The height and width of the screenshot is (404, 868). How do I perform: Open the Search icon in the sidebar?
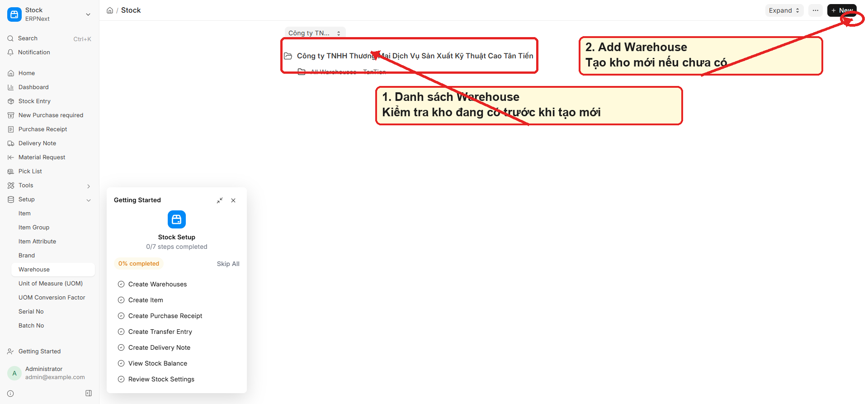10,38
